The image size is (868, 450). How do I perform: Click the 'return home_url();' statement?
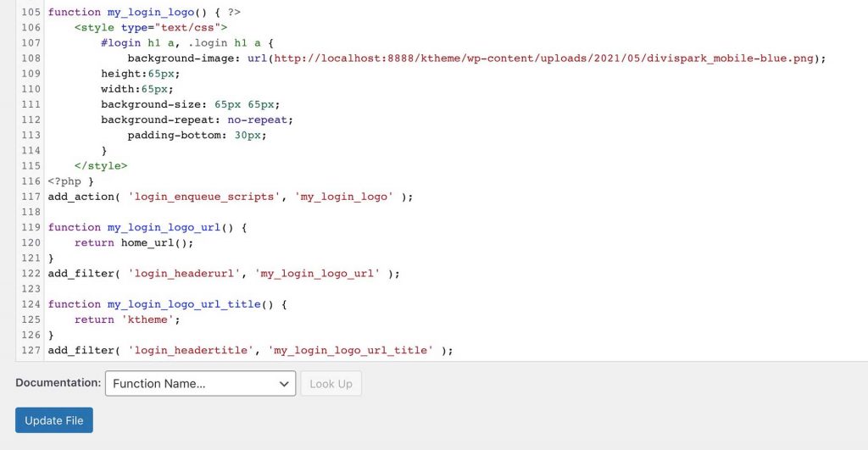tap(134, 242)
